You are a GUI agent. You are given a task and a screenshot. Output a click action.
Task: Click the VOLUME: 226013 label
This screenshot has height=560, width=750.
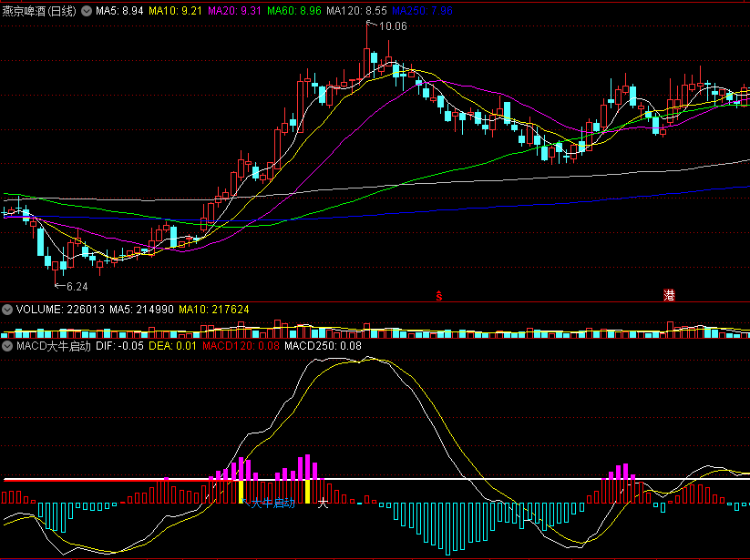[x=60, y=310]
